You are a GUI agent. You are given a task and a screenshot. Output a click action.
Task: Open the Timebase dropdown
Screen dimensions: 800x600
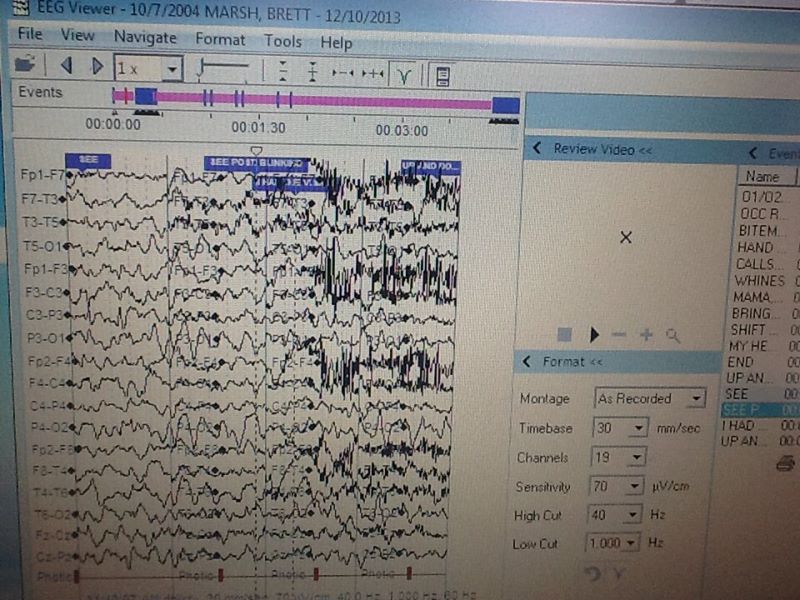640,428
